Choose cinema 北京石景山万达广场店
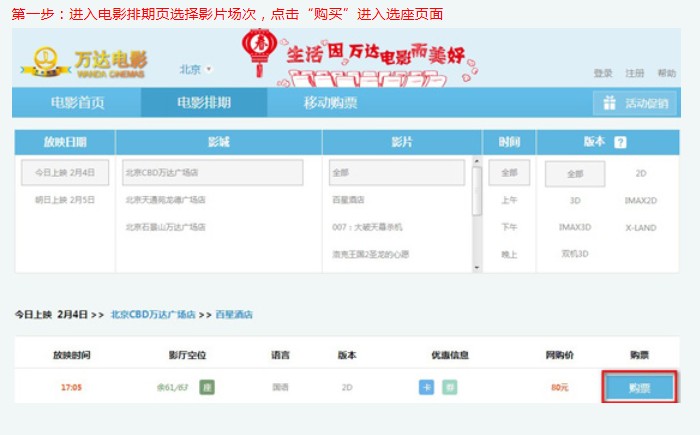The width and height of the screenshot is (700, 435). click(165, 227)
